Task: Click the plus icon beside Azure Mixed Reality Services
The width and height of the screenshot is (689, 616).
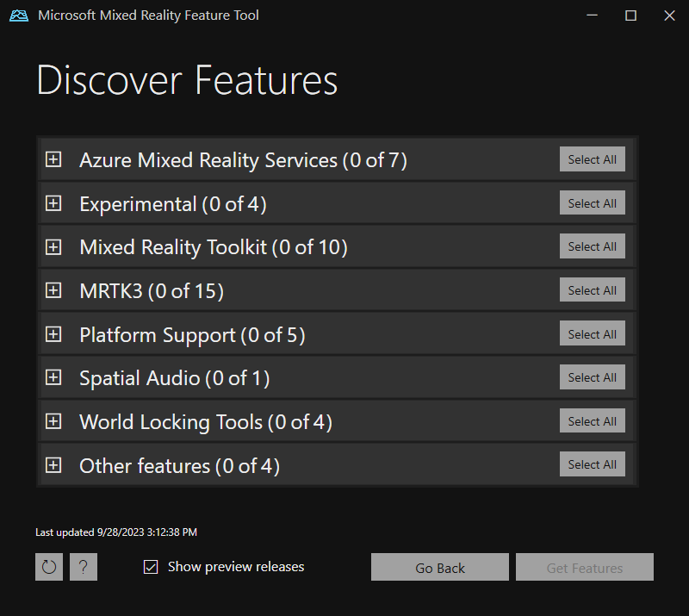Action: coord(53,159)
